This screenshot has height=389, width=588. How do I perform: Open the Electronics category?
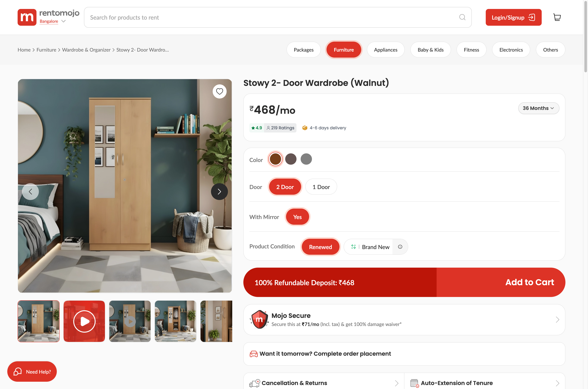coord(511,50)
